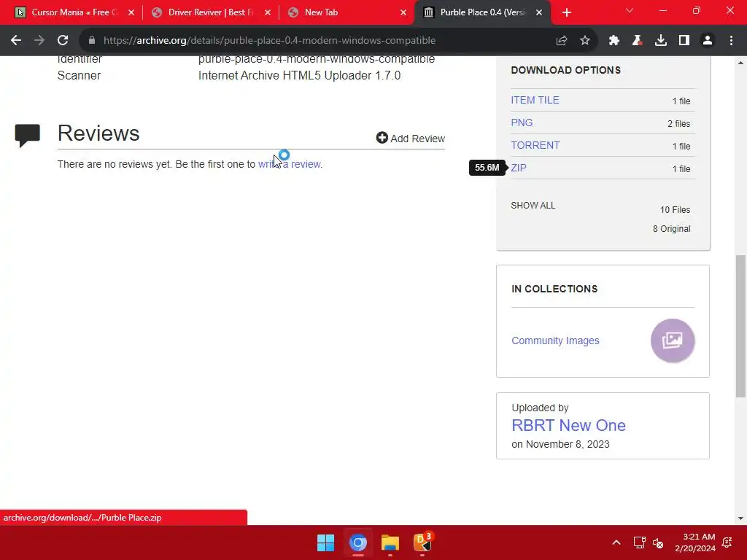Screen dimensions: 747x560
Task: Follow the 'write a review' link
Action: [x=289, y=164]
